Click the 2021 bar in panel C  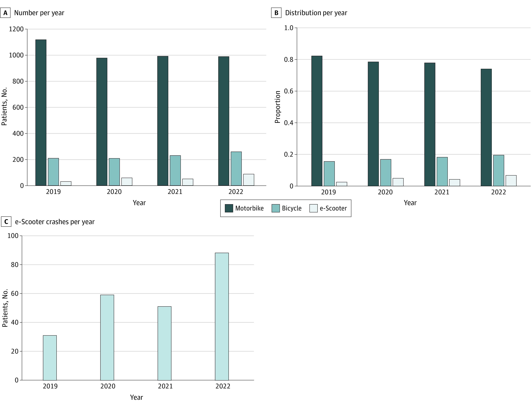165,343
